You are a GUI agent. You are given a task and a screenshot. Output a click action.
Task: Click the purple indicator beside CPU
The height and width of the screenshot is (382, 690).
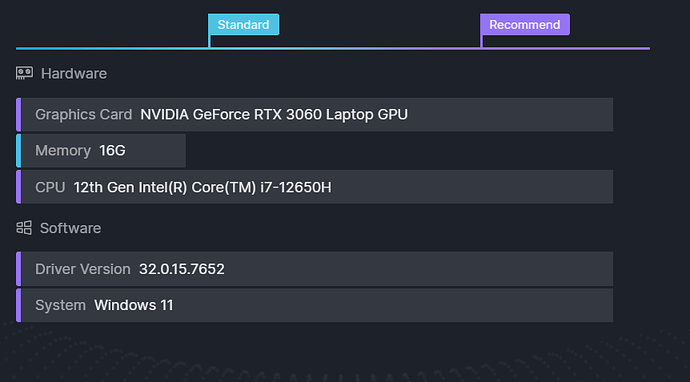tap(18, 187)
